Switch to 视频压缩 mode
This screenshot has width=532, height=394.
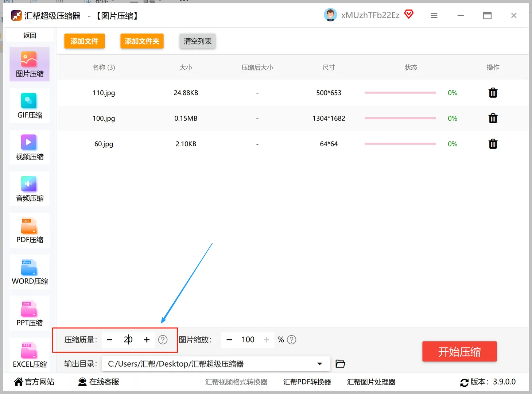pyautogui.click(x=29, y=147)
